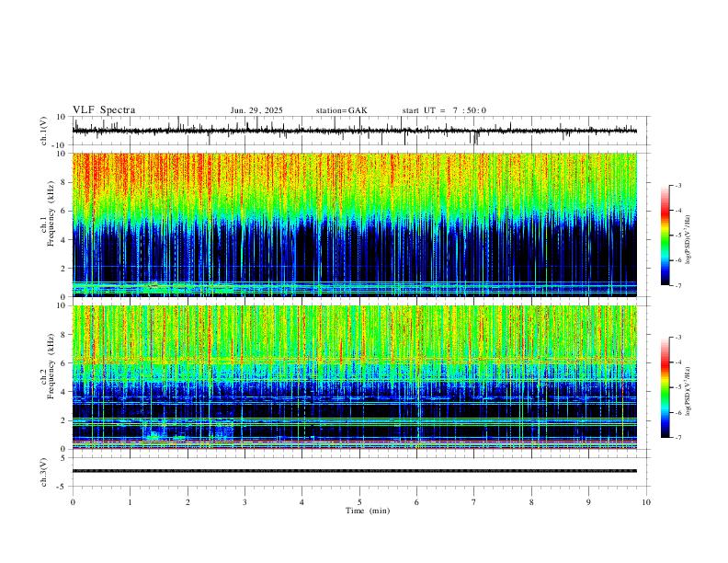The height and width of the screenshot is (563, 728).
Task: Click the '-7' value on the lower colorbar
Action: [677, 437]
